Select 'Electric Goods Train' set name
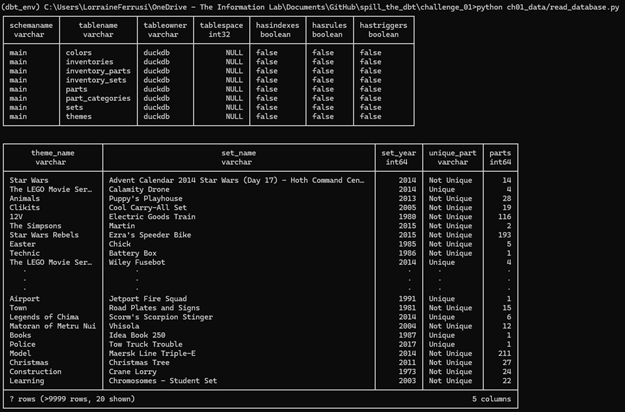This screenshot has height=412, width=625. 152,217
